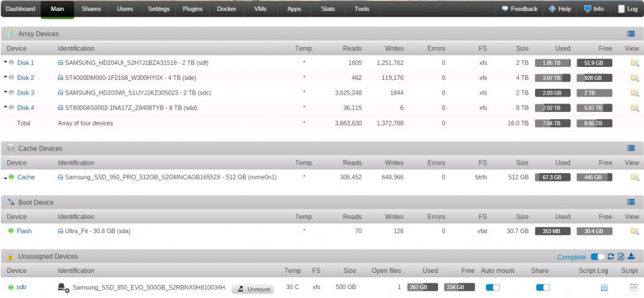Click the green status ball for Flash
644x298 pixels.
point(11,230)
